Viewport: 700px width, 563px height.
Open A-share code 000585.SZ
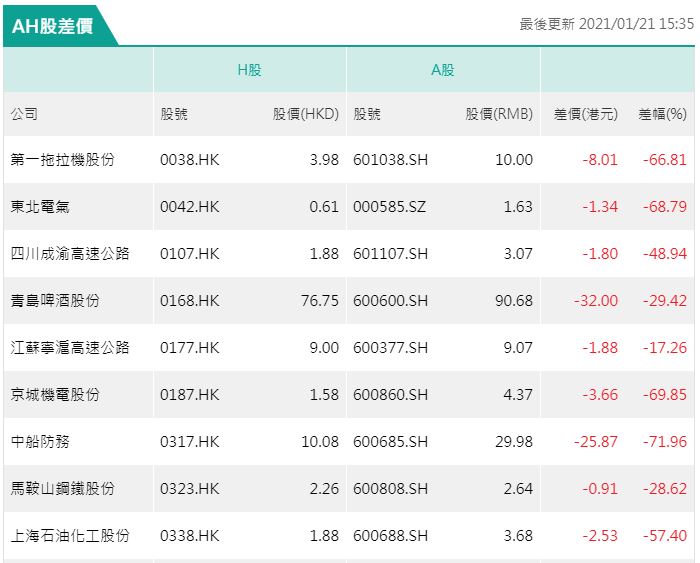tap(389, 207)
